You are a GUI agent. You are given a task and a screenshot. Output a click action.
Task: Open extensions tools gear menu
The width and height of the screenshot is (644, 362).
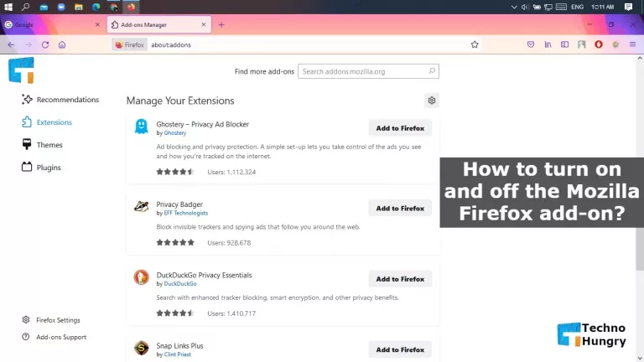click(x=432, y=101)
